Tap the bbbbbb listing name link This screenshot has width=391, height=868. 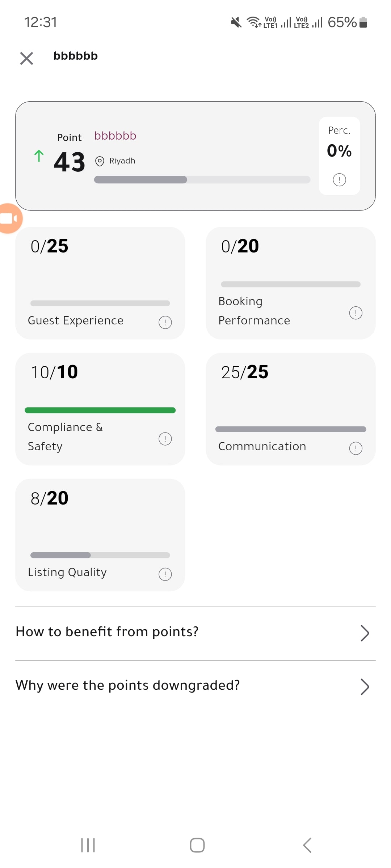(x=115, y=136)
